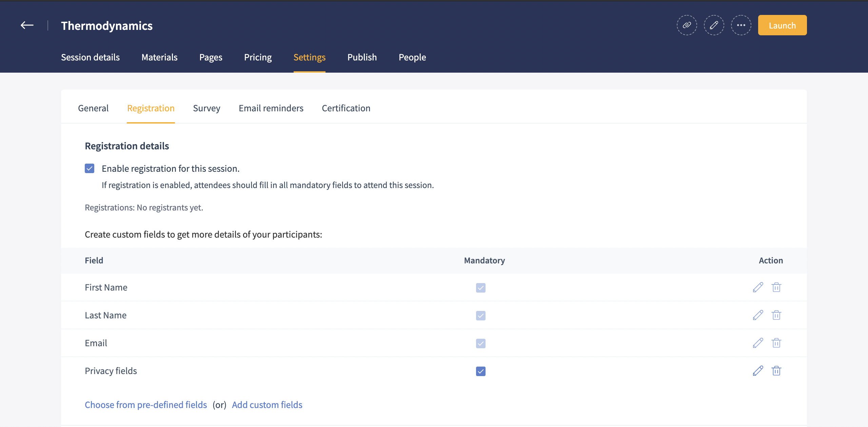868x427 pixels.
Task: Click Choose from pre-defined fields link
Action: coord(146,405)
